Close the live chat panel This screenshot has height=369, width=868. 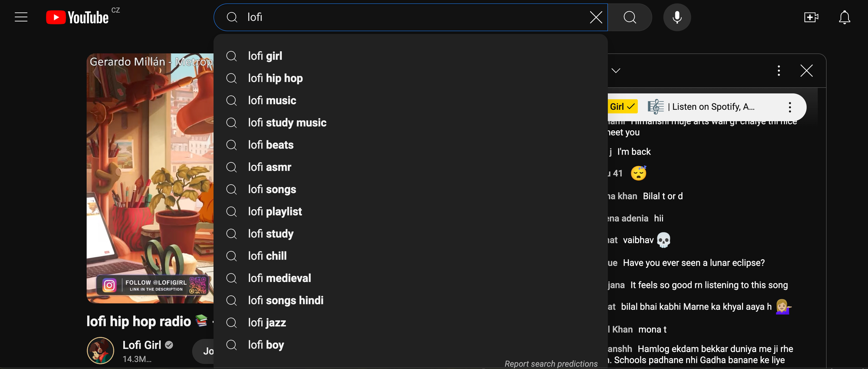(806, 70)
